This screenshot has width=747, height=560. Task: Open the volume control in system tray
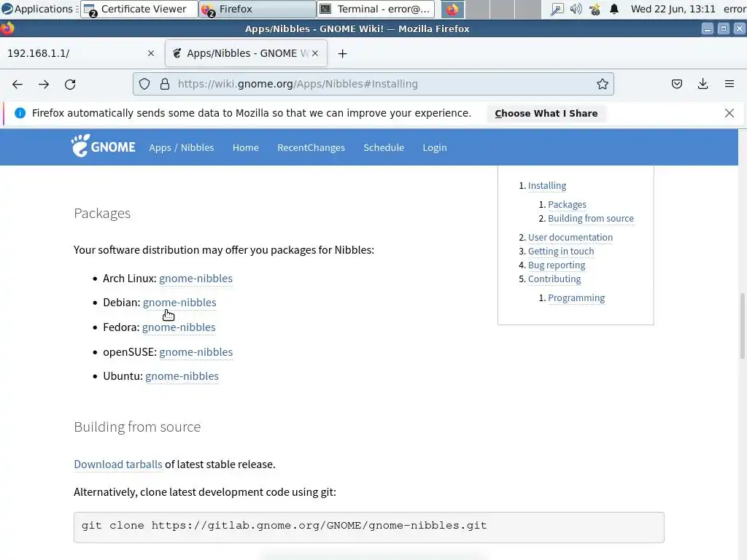(x=576, y=9)
